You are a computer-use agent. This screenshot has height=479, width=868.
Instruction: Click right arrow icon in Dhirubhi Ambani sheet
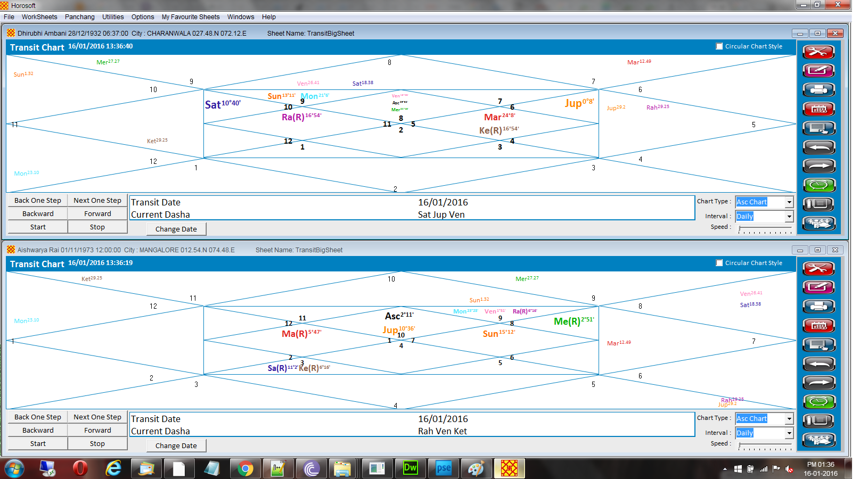818,166
